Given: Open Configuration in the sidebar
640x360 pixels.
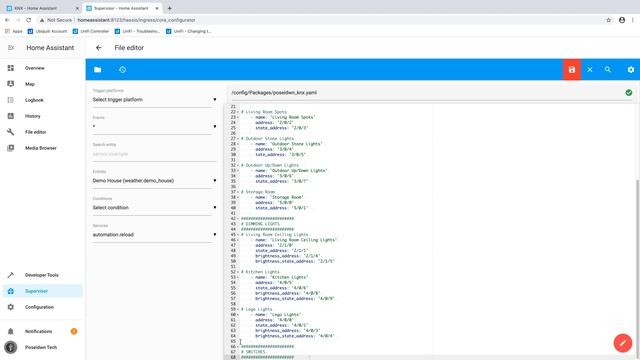Looking at the screenshot, I should (42, 307).
